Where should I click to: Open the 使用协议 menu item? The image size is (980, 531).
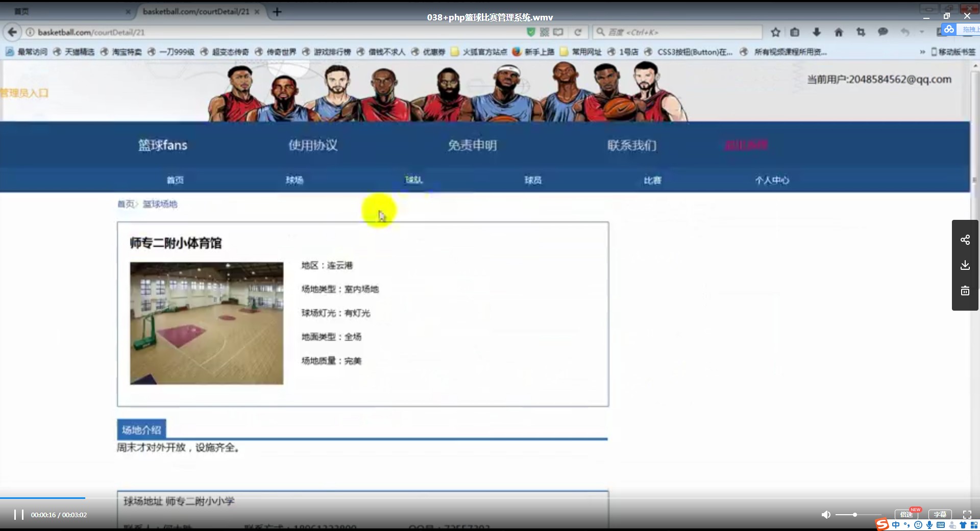[x=313, y=145]
